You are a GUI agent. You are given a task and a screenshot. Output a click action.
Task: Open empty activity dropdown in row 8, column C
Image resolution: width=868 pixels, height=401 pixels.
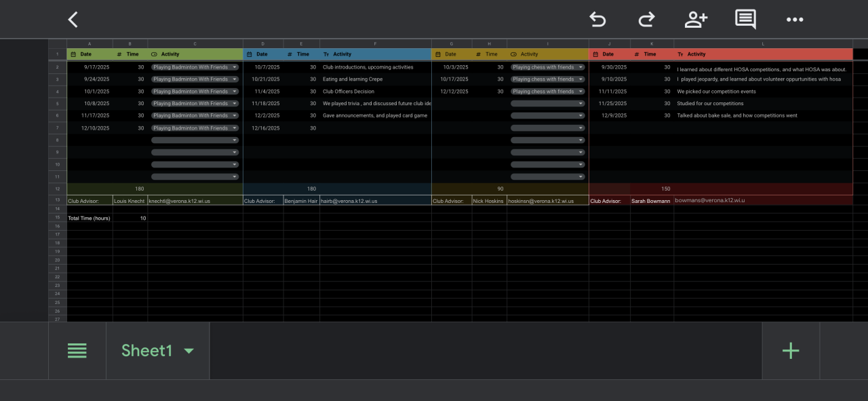(234, 140)
